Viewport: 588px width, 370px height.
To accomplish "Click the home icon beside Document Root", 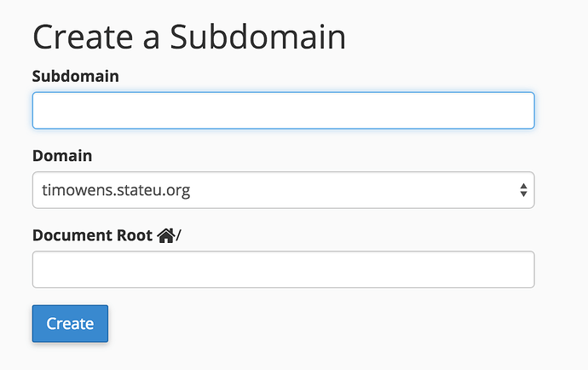I will coord(166,235).
